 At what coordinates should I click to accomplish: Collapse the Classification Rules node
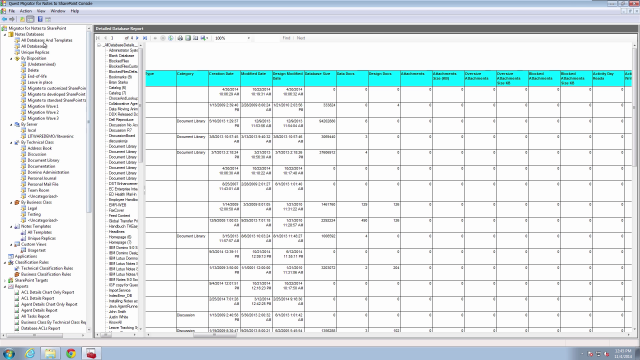coord(5,262)
